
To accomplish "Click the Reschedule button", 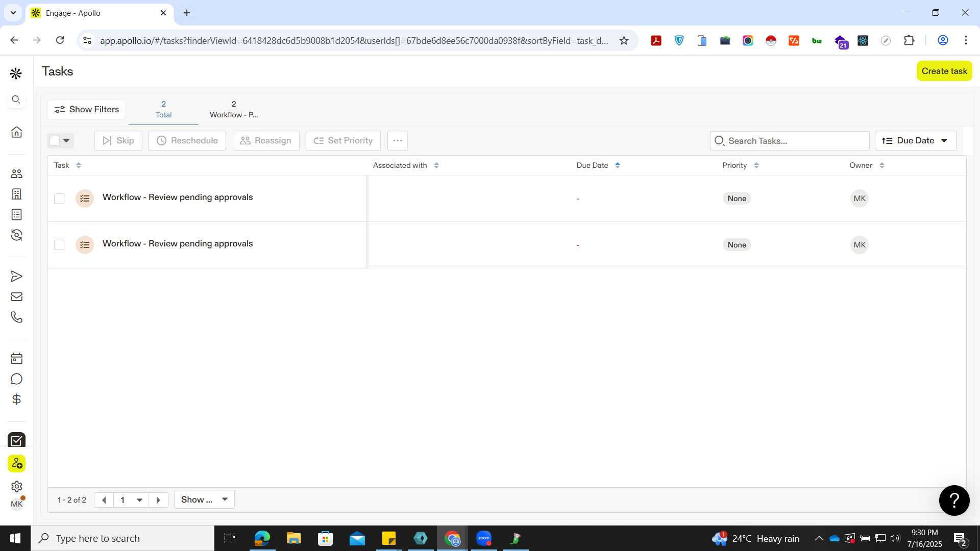I will [x=187, y=141].
